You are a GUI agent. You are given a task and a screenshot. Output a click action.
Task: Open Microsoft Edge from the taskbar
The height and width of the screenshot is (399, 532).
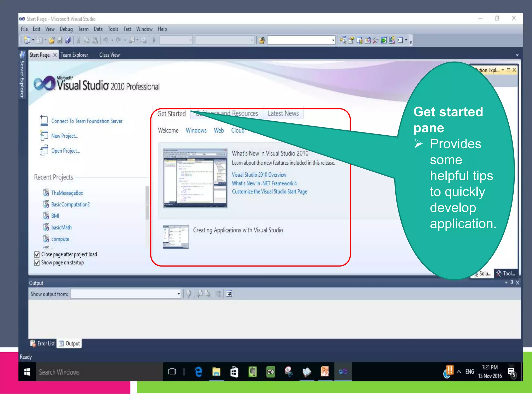coord(198,372)
